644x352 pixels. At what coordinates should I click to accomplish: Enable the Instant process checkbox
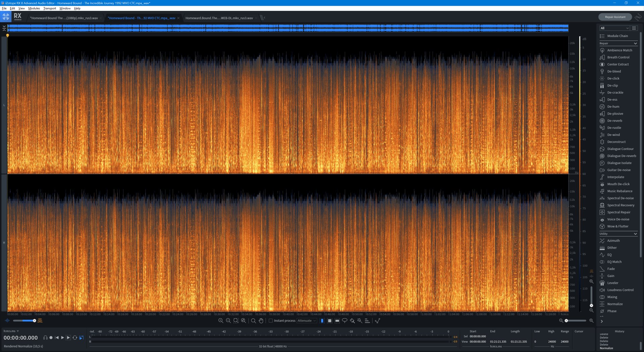(271, 321)
